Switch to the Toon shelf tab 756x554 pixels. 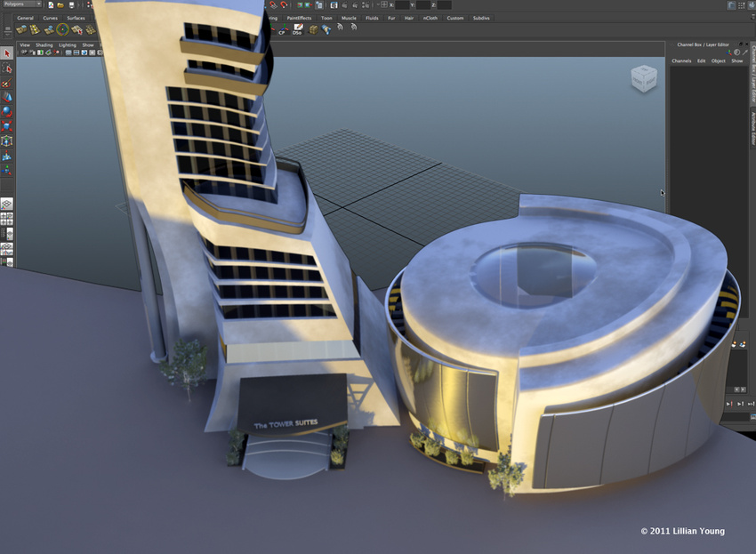pyautogui.click(x=326, y=18)
